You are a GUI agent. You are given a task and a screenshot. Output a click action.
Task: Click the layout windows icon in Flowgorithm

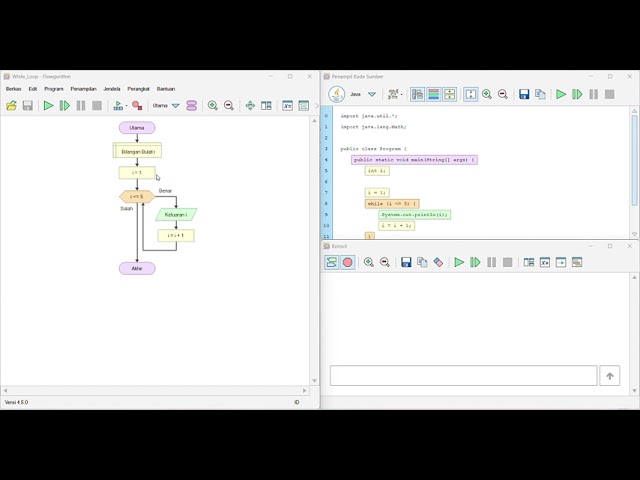pyautogui.click(x=266, y=106)
